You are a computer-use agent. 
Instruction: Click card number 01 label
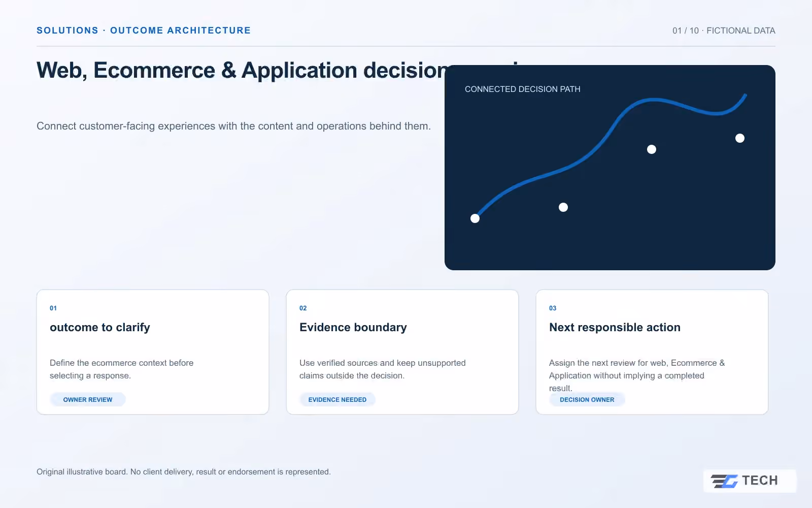click(53, 308)
